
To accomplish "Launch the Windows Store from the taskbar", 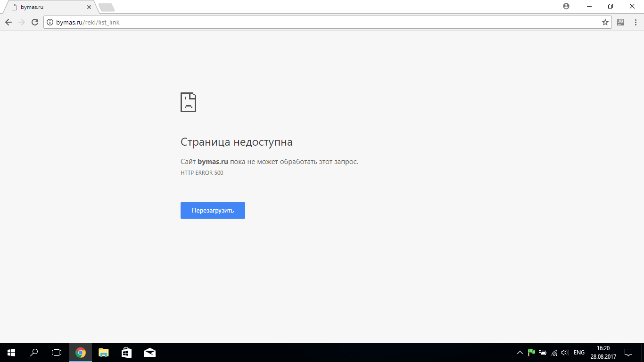I will [x=126, y=353].
